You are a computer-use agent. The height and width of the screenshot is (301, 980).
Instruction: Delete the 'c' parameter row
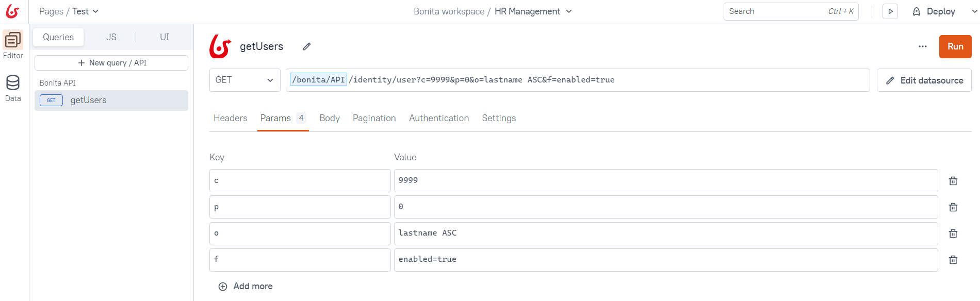[953, 181]
